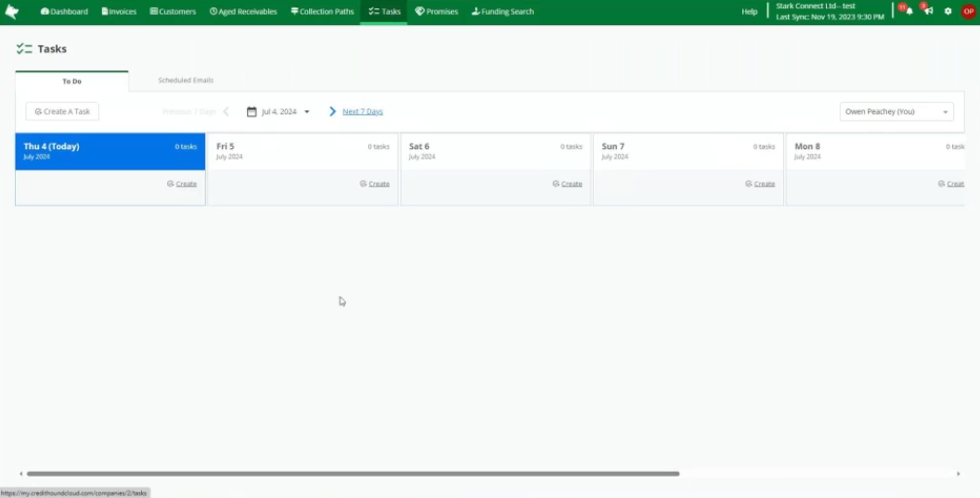The image size is (980, 498).
Task: Click the horizontal scrollbar thumb
Action: tap(354, 474)
